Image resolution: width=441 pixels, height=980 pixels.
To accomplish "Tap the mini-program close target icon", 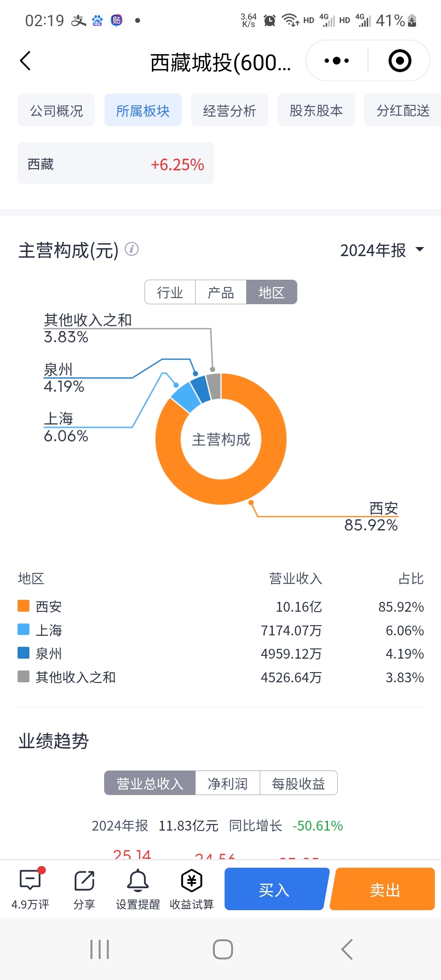I will 399,61.
